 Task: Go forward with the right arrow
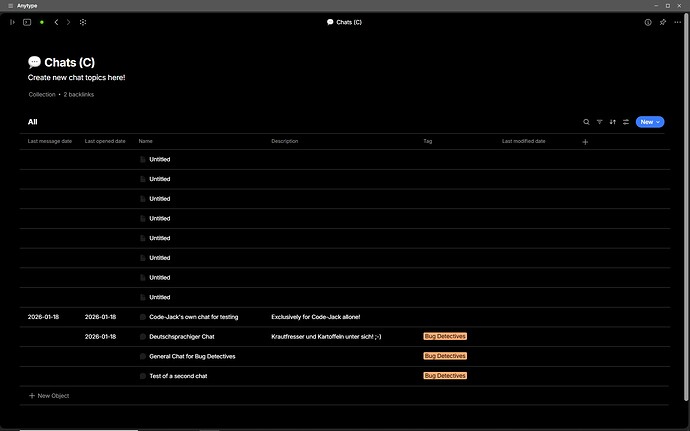[x=68, y=22]
